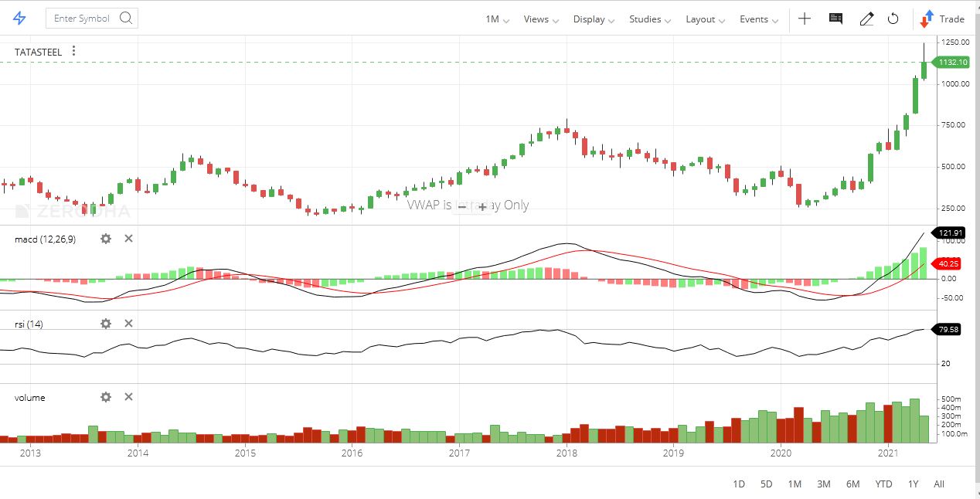Image resolution: width=980 pixels, height=499 pixels.
Task: Click the Kite lightning logo
Action: 19,18
